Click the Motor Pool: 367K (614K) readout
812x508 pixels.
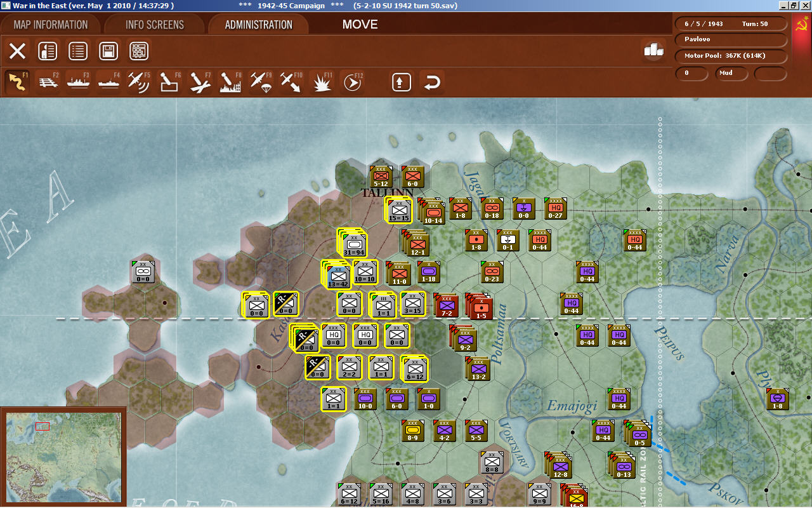click(731, 56)
